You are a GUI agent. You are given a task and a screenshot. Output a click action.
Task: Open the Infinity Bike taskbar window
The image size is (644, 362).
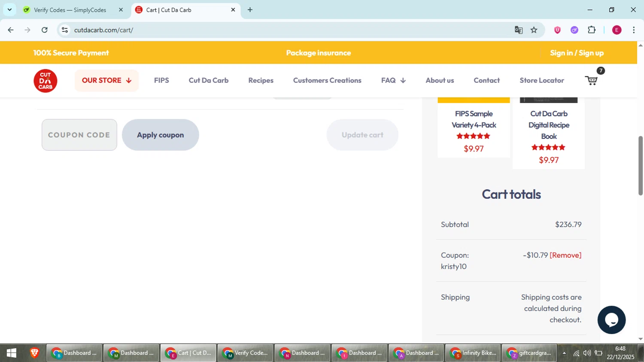click(x=473, y=353)
